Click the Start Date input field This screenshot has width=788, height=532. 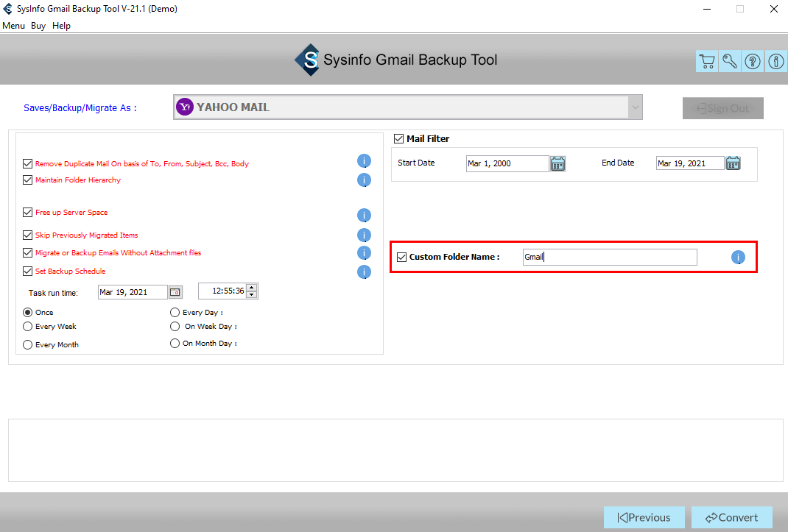[x=507, y=164]
